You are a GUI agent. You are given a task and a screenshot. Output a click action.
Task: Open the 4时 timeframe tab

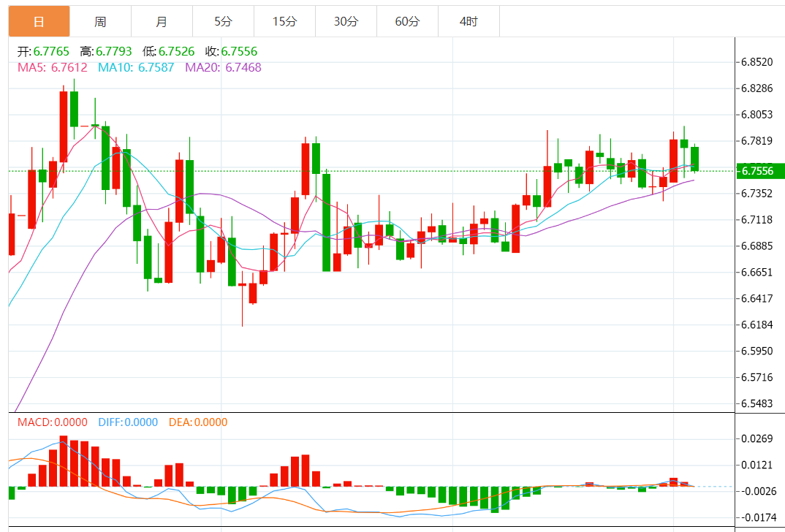point(469,21)
